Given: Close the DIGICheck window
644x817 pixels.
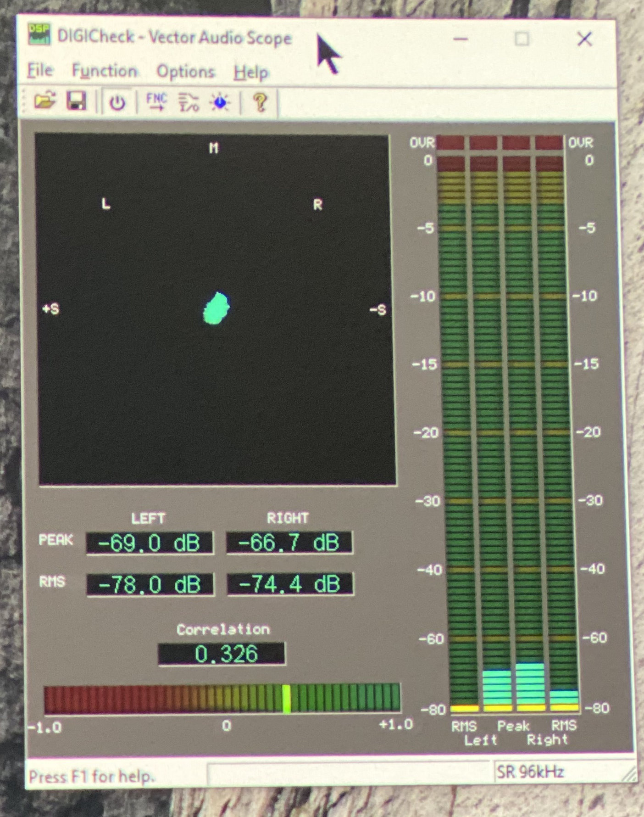Looking at the screenshot, I should [584, 39].
